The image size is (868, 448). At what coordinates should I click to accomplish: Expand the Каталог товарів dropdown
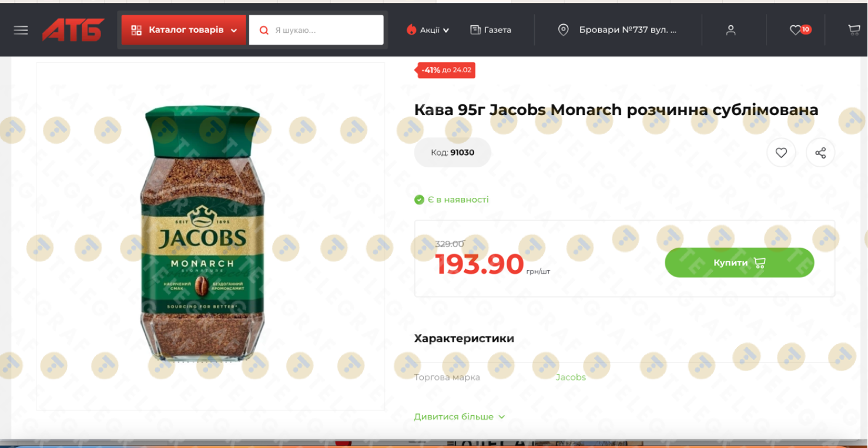point(184,30)
